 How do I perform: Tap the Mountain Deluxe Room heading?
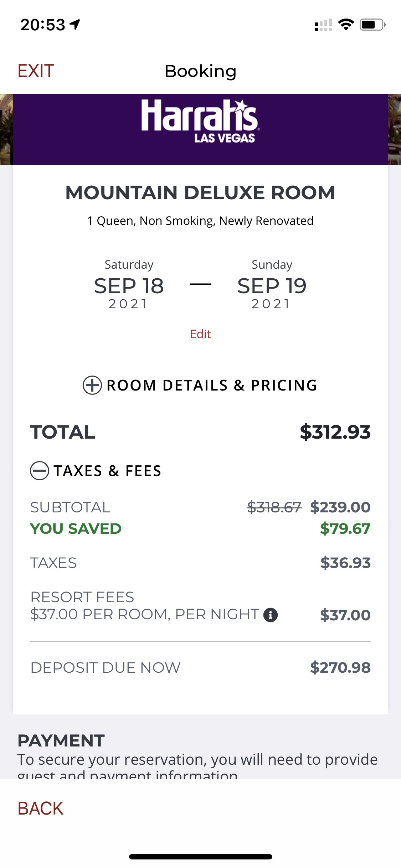(x=200, y=192)
